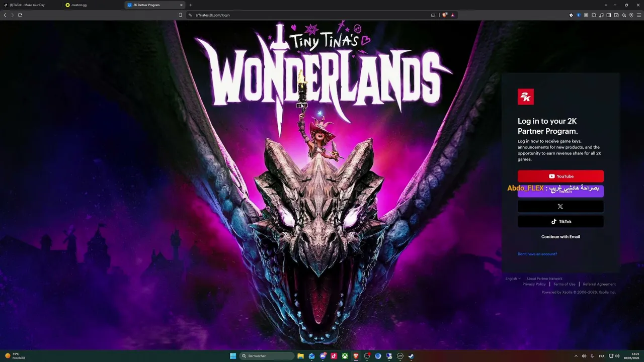Screen dimensions: 644x362
Task: Open the TikTok app taskbar icon
Action: pos(334,356)
